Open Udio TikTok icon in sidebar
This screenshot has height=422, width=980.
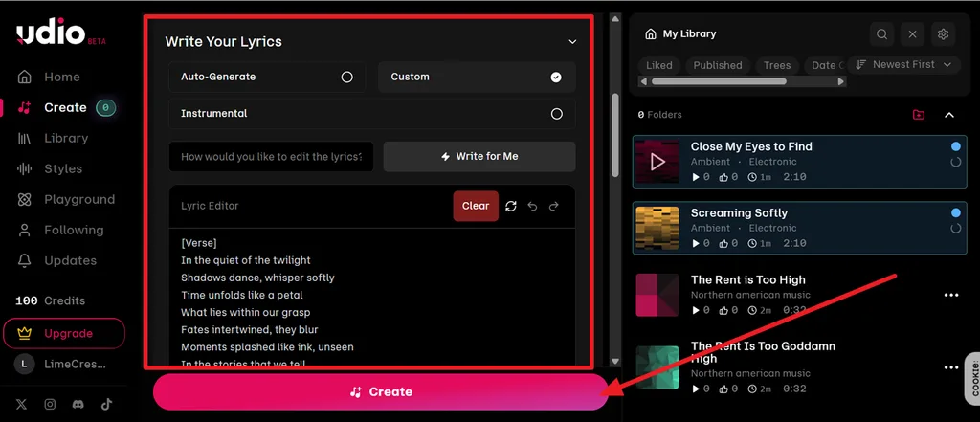(x=106, y=405)
